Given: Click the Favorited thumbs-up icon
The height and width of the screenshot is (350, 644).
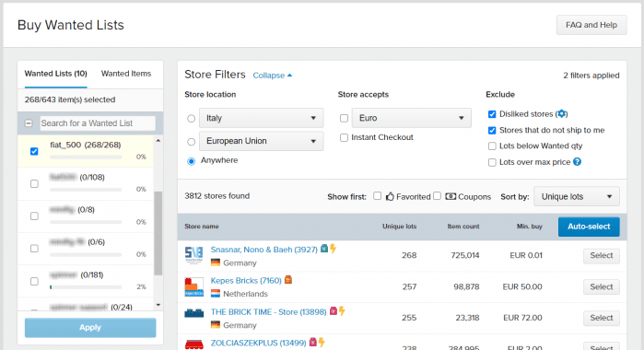Looking at the screenshot, I should 390,196.
